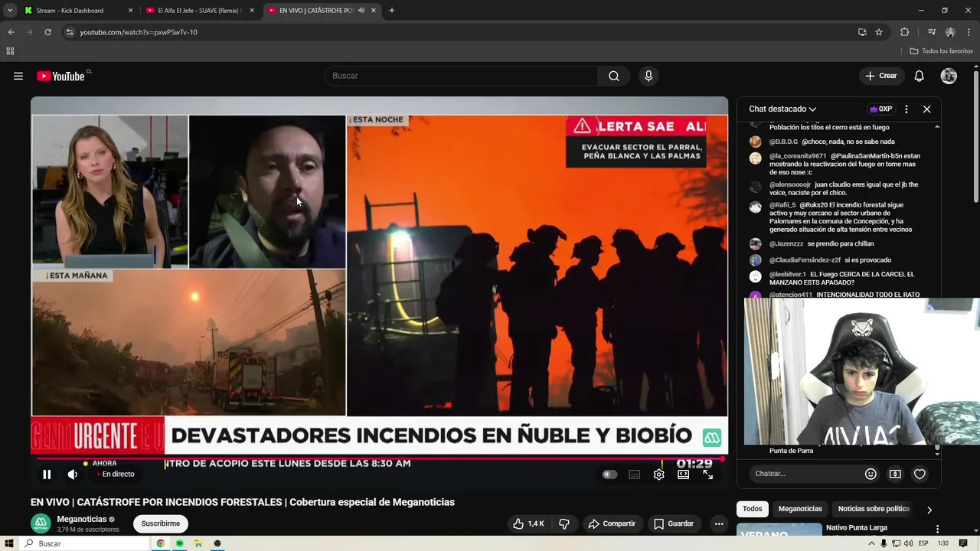Open taskbar volume control
980x551 pixels.
(908, 543)
